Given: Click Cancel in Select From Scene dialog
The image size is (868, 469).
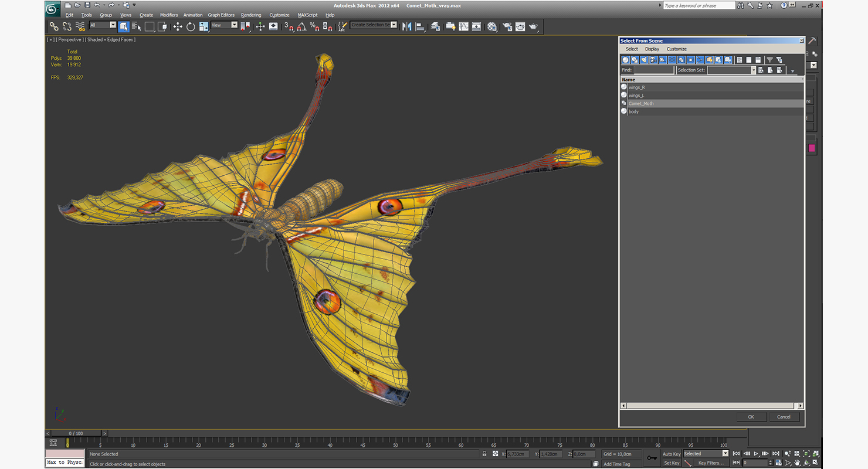Looking at the screenshot, I should point(784,417).
